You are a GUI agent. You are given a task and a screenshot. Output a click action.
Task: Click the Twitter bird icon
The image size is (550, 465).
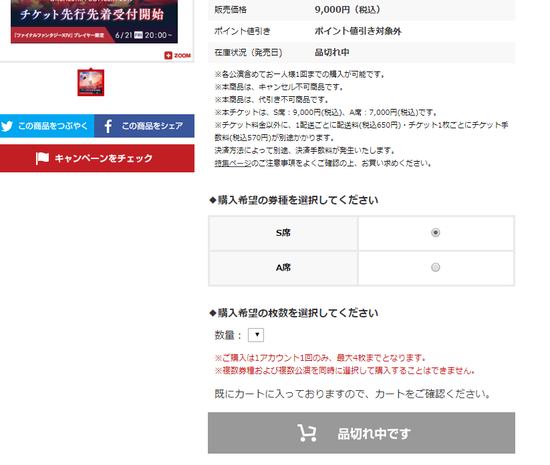click(7, 126)
